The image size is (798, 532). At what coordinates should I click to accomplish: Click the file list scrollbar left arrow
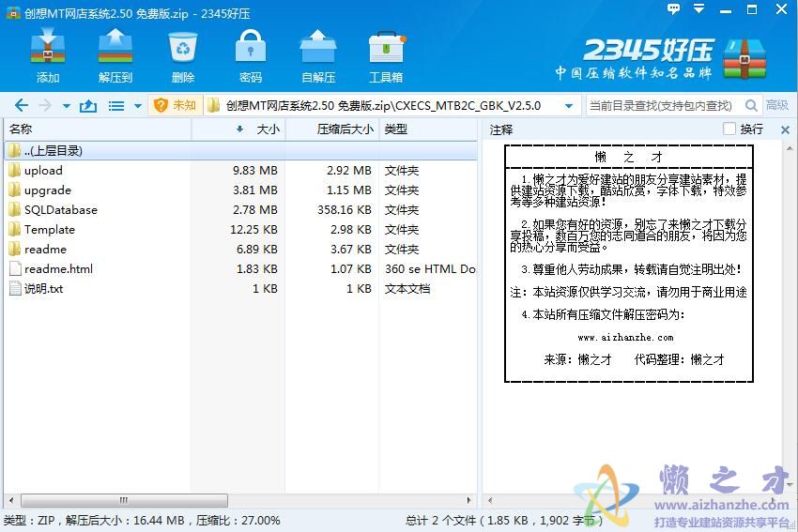click(x=11, y=500)
